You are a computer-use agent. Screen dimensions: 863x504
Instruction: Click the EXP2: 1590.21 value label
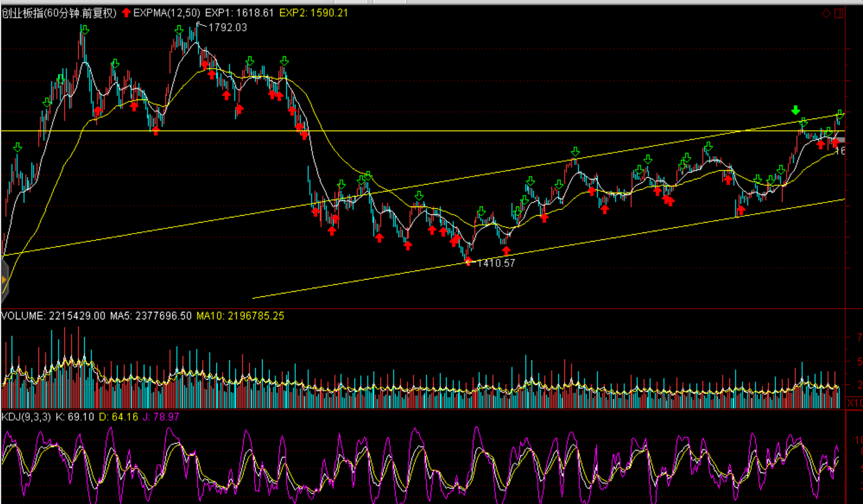pyautogui.click(x=314, y=13)
